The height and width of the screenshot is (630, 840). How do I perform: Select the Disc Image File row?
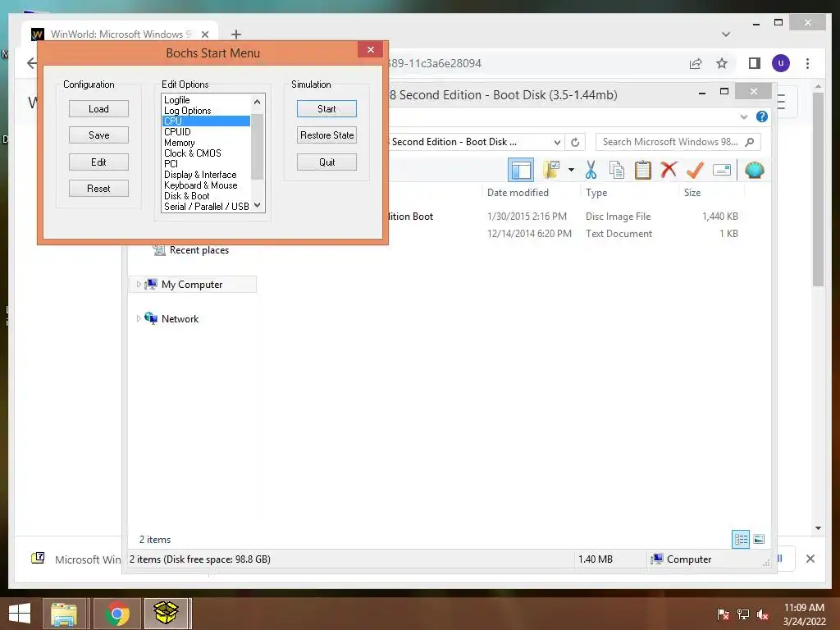click(568, 217)
